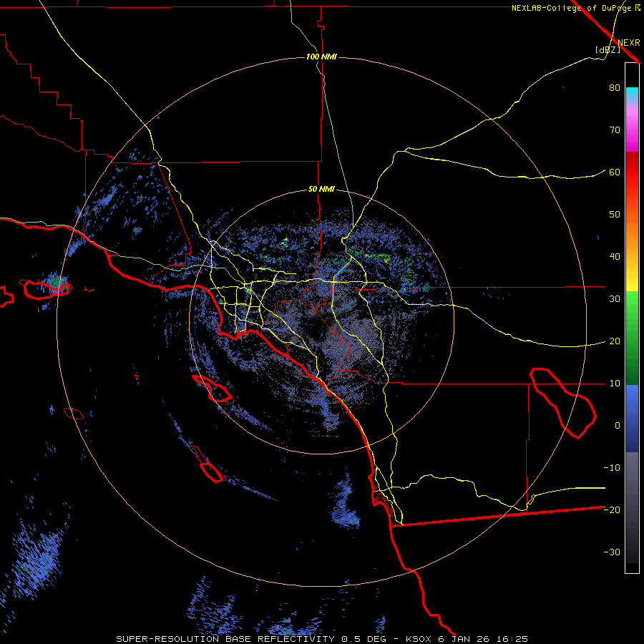Click the NEXRAD label above the scale
Image resolution: width=644 pixels, height=644 pixels.
(x=629, y=43)
